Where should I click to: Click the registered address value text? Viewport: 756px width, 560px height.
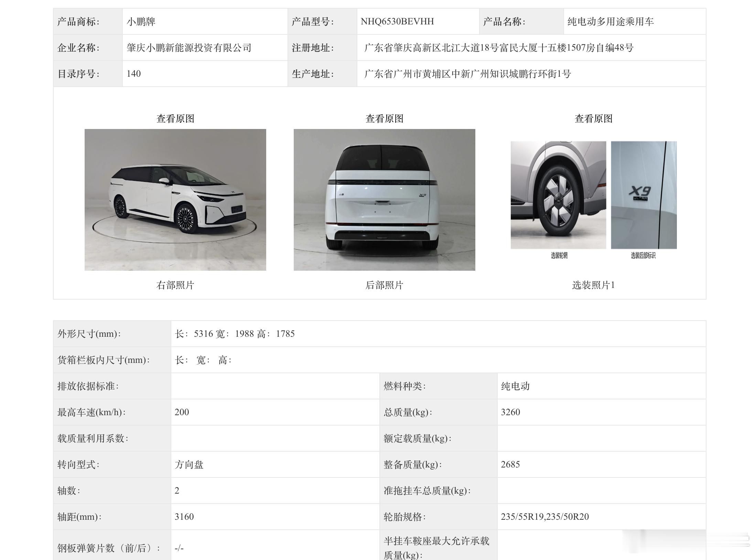coord(498,48)
